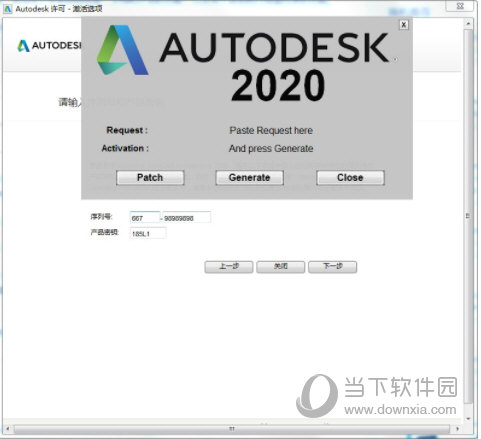Image resolution: width=481 pixels, height=439 pixels.
Task: Close keygen dialog with the X button
Action: (x=404, y=25)
